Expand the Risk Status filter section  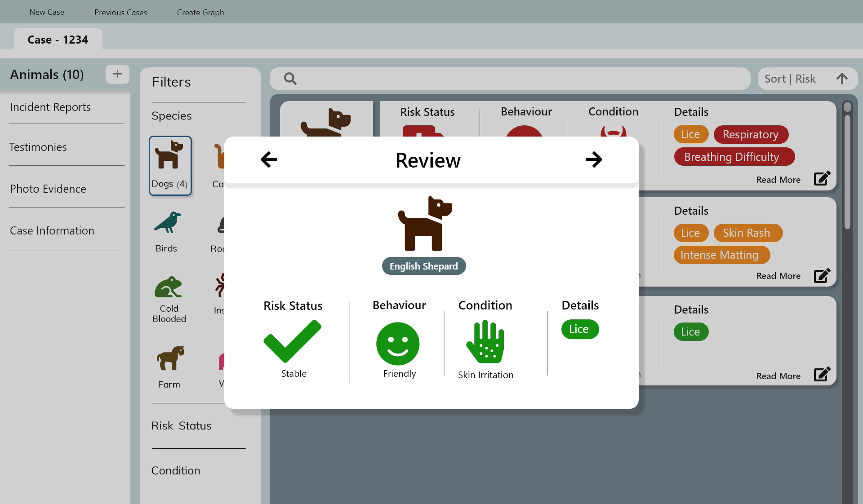[181, 425]
